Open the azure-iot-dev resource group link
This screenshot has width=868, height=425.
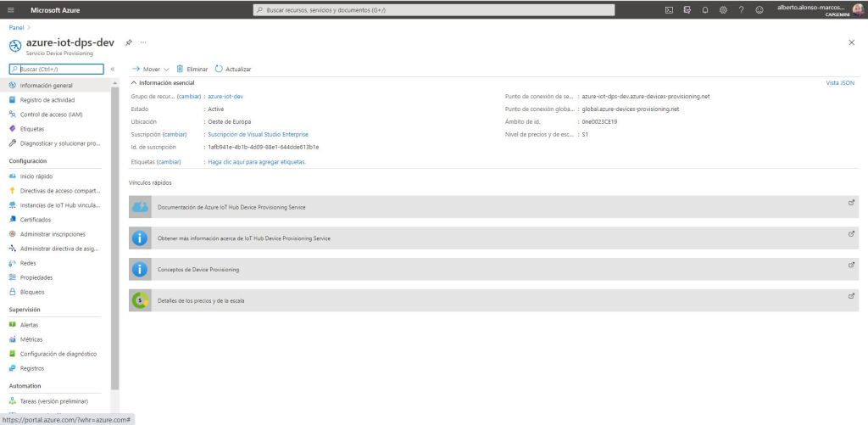tap(225, 96)
